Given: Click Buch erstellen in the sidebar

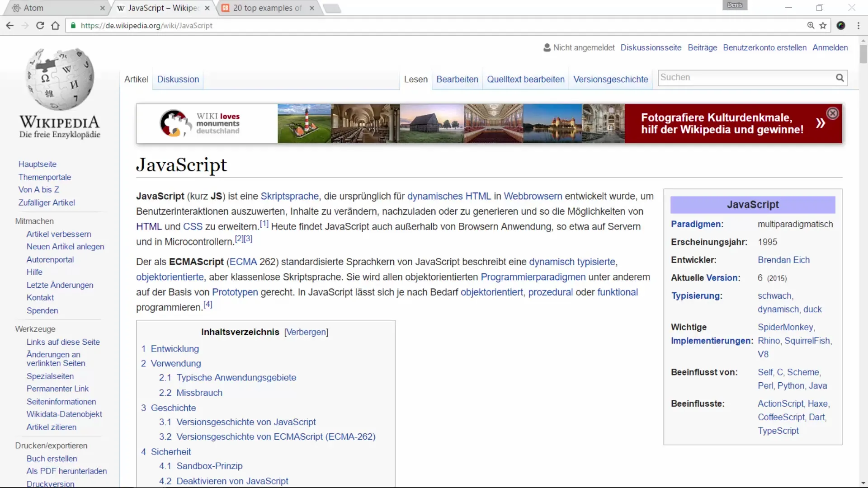Looking at the screenshot, I should click(52, 459).
